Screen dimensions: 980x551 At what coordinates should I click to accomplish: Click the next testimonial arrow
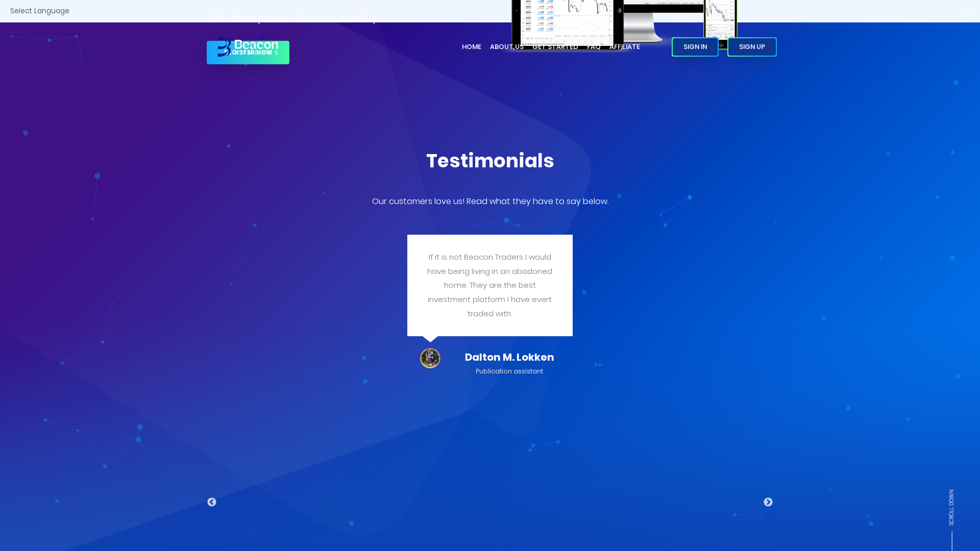point(768,502)
